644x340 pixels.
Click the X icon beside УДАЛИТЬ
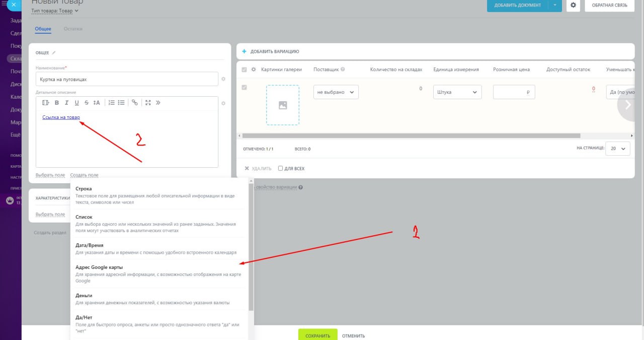coord(247,168)
